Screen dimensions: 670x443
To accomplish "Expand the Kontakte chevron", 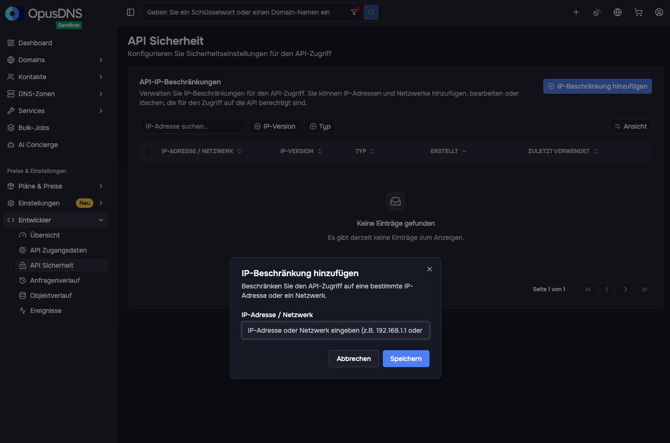I will pyautogui.click(x=101, y=77).
